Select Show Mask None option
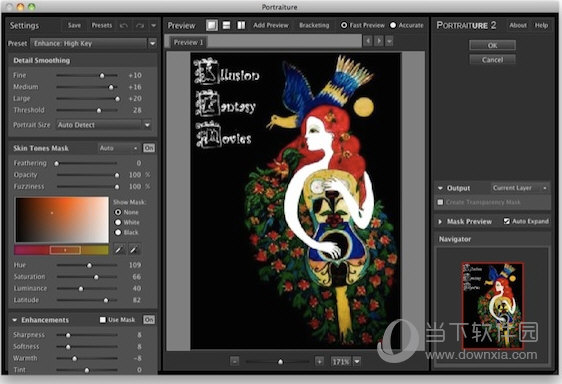The height and width of the screenshot is (384, 562). (x=118, y=212)
